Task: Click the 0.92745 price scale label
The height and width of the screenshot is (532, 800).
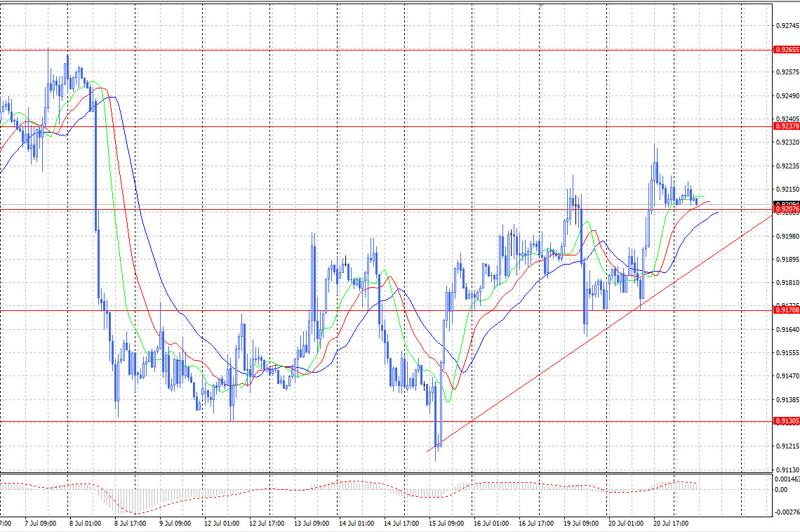Action: click(787, 25)
